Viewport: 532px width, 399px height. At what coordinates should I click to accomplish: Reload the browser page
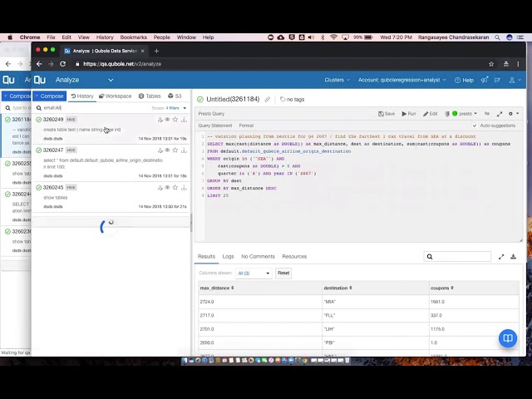tap(63, 64)
